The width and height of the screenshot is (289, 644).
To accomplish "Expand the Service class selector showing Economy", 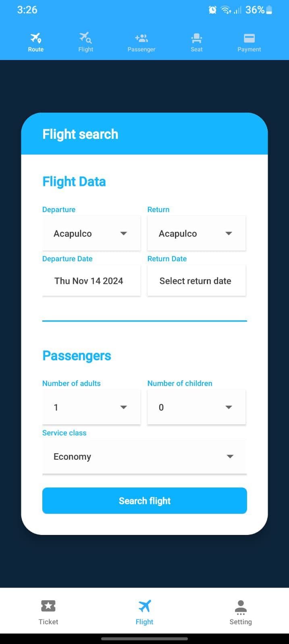I will pyautogui.click(x=144, y=456).
